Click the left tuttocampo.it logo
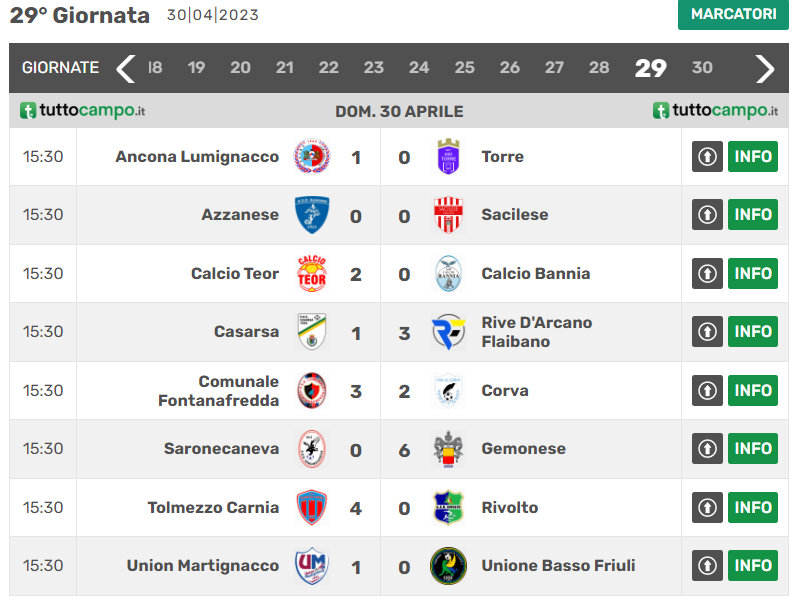Viewport: 805px width, 609px height. point(83,111)
